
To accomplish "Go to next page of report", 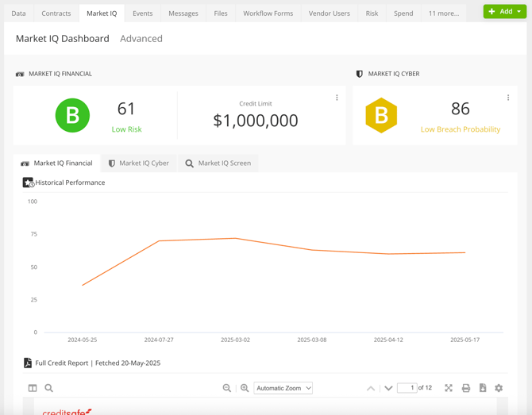I will coord(388,388).
